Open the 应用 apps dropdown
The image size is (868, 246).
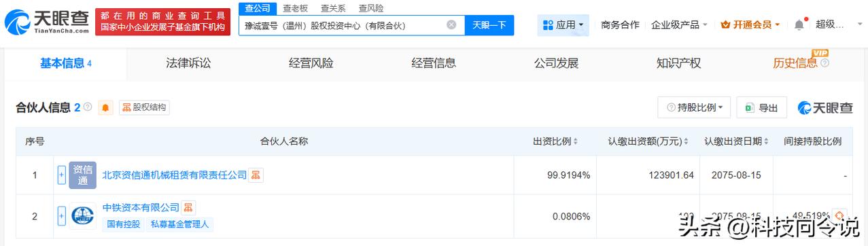563,25
